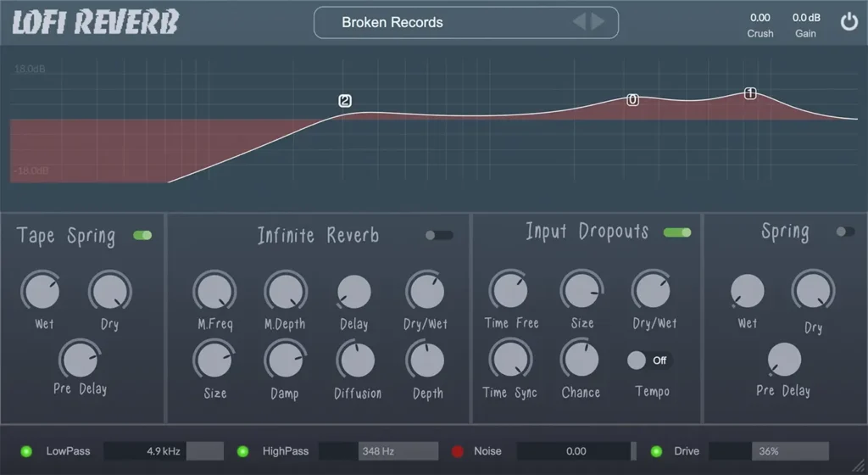Select EQ node 1 on curve
The image size is (868, 475).
[750, 93]
